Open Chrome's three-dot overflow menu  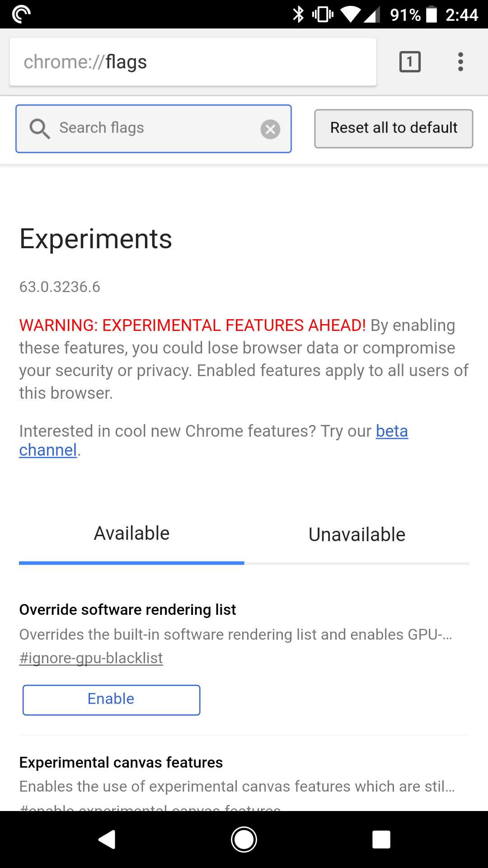460,61
